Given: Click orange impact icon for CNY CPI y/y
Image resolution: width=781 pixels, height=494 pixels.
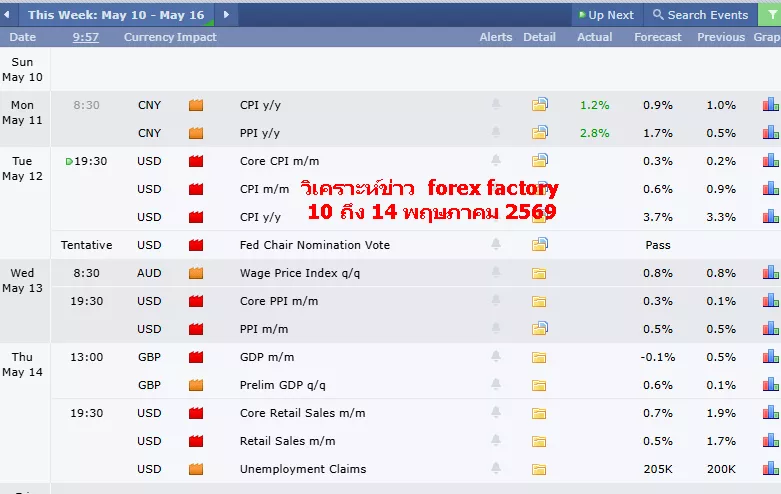Looking at the screenshot, I should (196, 105).
